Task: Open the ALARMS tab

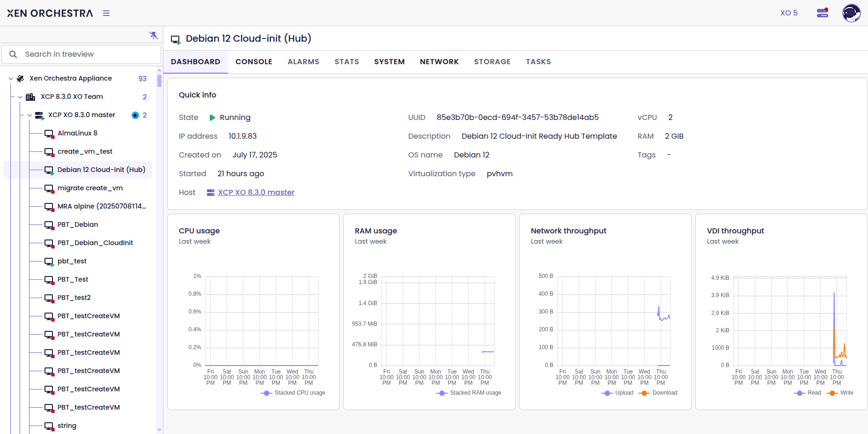Action: 303,62
